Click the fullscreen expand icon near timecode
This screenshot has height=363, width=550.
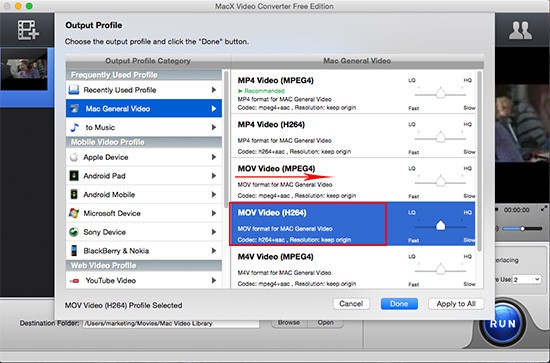coord(544,208)
